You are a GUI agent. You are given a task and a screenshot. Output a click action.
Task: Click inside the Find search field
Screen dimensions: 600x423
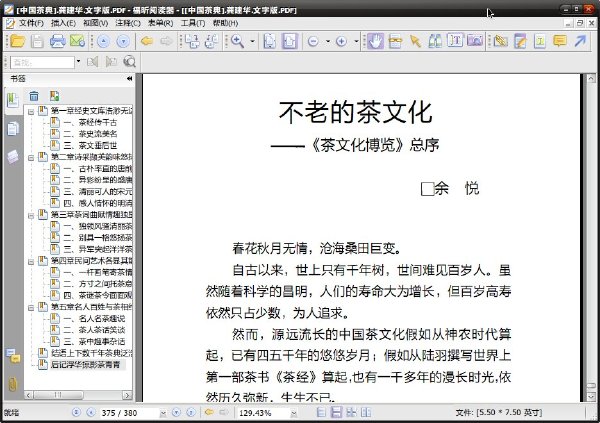coord(42,62)
